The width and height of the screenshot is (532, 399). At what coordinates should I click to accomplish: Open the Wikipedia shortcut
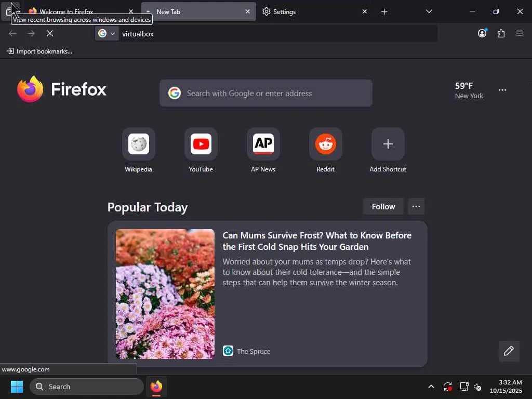(138, 150)
